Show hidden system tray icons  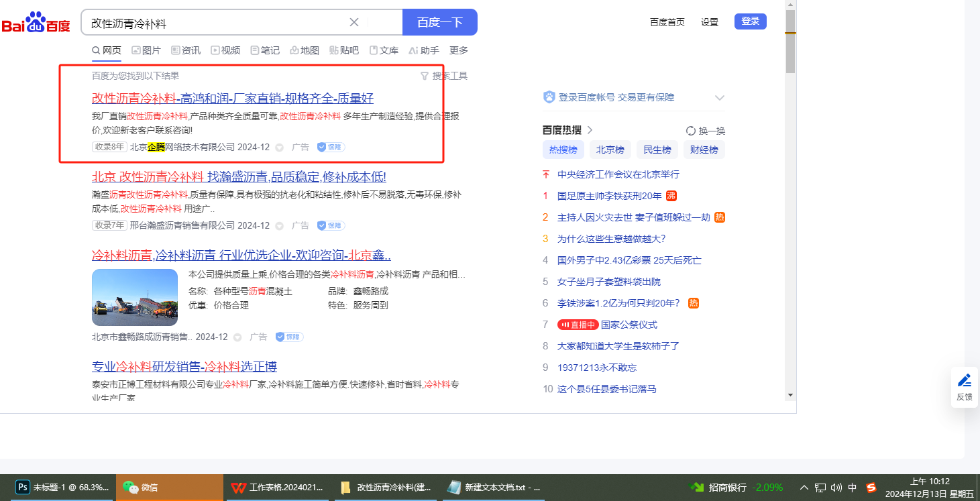click(804, 488)
